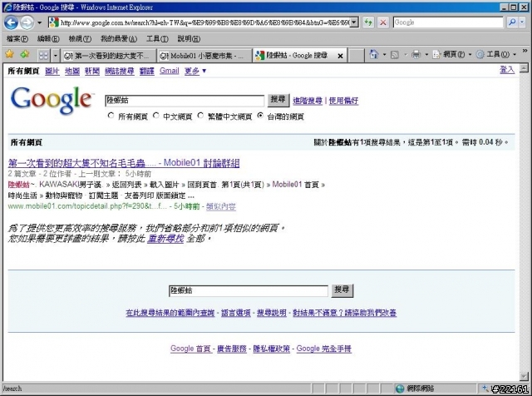Viewport: 532px width, 396px height.
Task: Open Google 首頁 footer link
Action: tap(191, 349)
